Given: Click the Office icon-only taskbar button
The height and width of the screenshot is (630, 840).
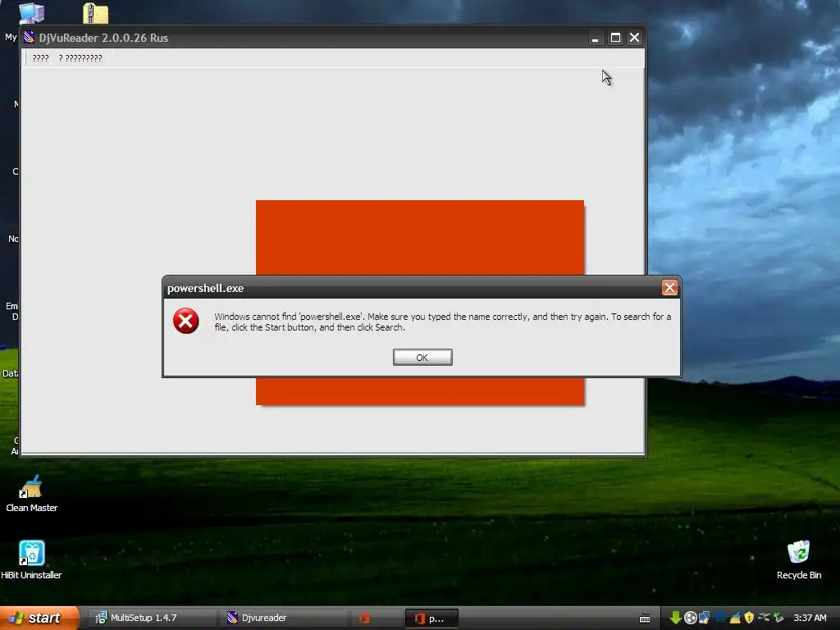Looking at the screenshot, I should pos(376,618).
